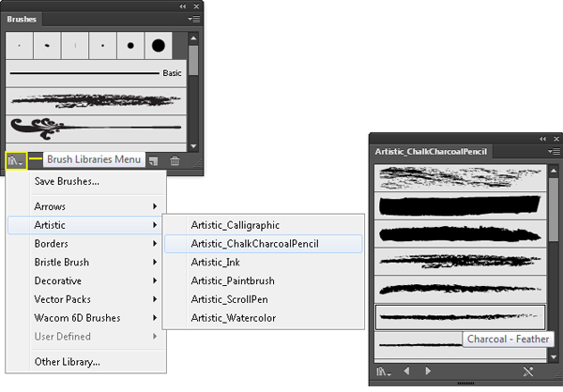This screenshot has height=392, width=563.
Task: Select the medium round calligraphic brush
Action: tap(130, 46)
